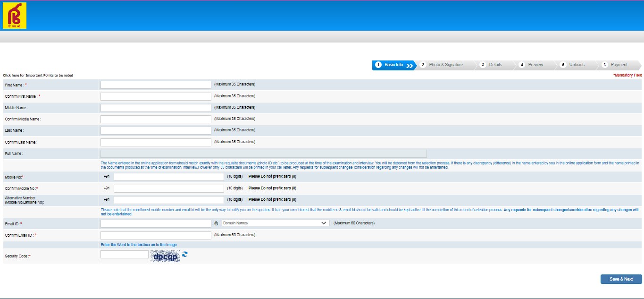The height and width of the screenshot is (299, 644).
Task: Select the Basic Info step
Action: (393, 65)
